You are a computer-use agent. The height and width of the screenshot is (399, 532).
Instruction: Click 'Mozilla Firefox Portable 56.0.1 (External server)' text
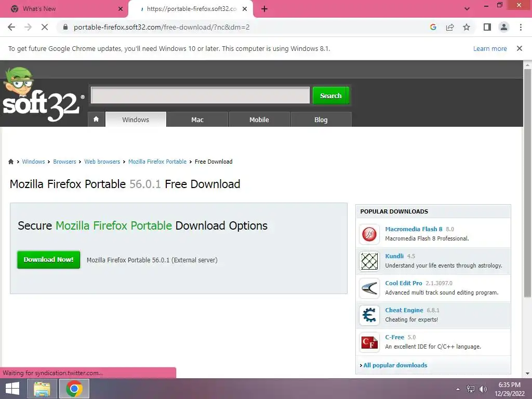click(x=152, y=260)
